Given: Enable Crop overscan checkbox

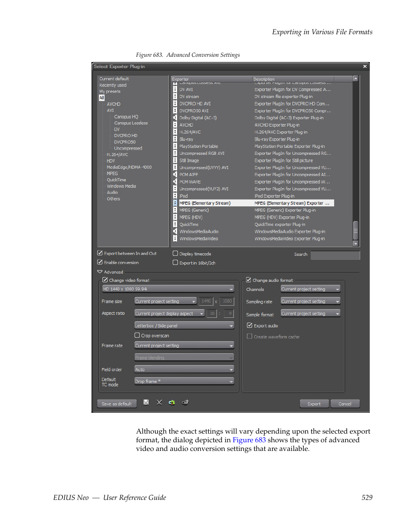Looking at the screenshot, I should pos(137,336).
